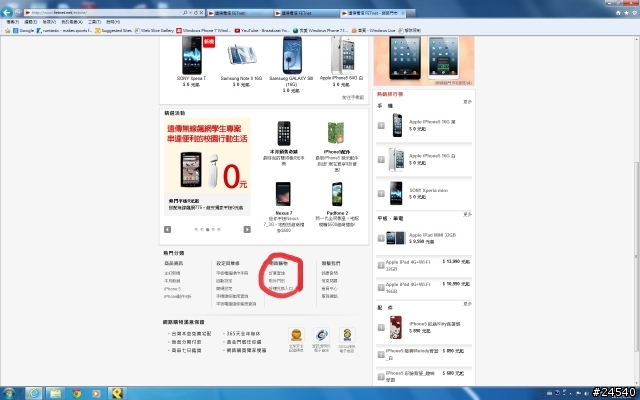Select the first carousel pagination dot
The image size is (640, 400).
196,229
